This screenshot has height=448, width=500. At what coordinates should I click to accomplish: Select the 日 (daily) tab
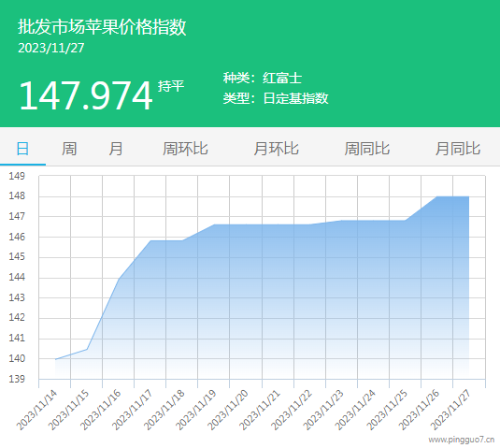pos(22,149)
